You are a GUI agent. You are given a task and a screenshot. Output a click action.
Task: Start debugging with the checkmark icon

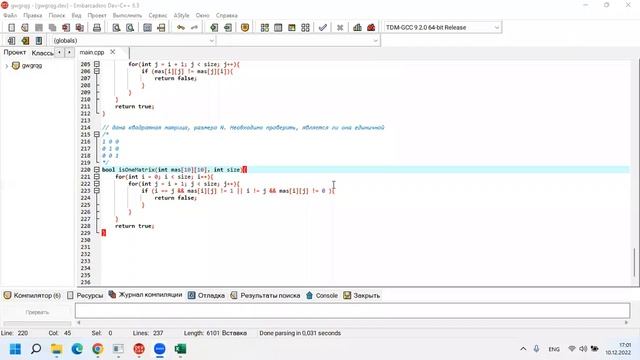click(x=323, y=27)
